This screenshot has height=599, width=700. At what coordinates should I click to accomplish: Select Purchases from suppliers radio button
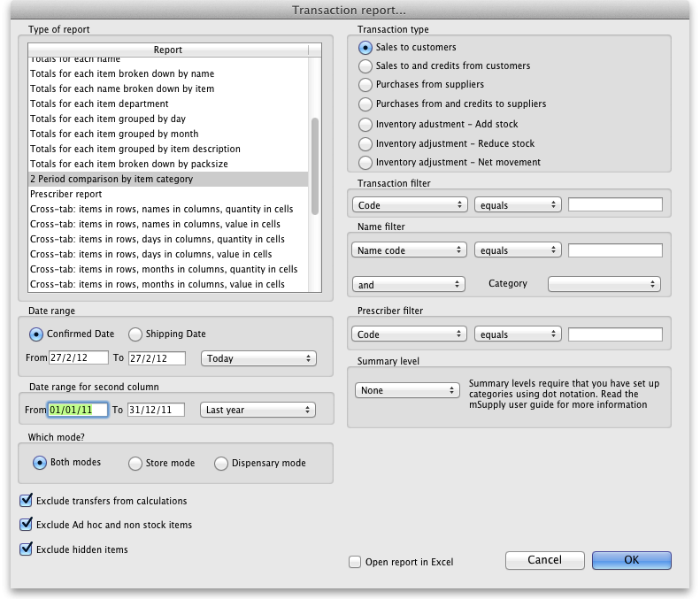[x=365, y=85]
